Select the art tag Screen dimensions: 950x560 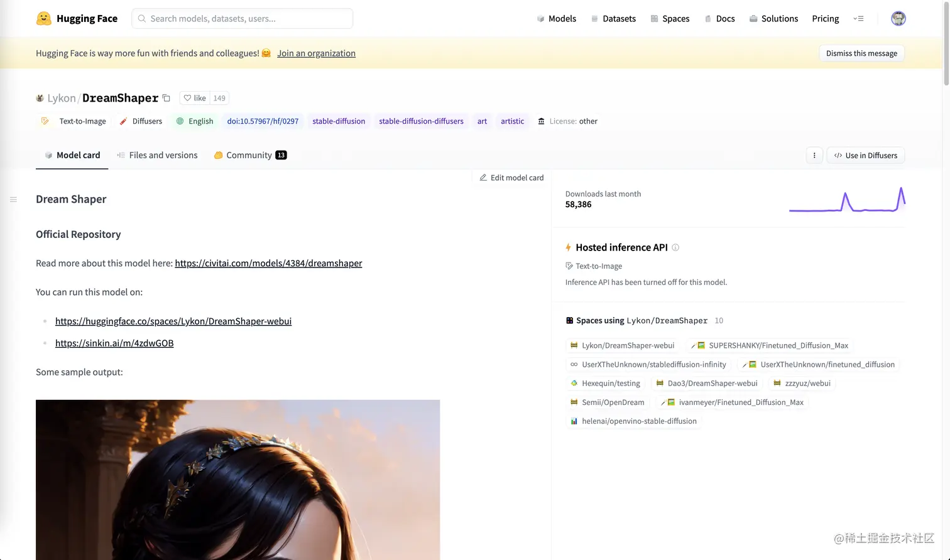coord(482,121)
